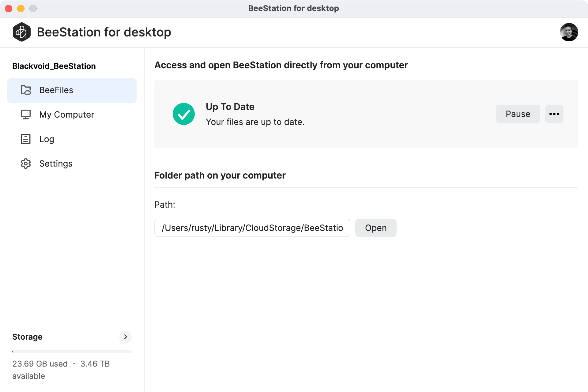Click the storage usage progress bar
Screen dimensions: 588x392
coord(72,352)
